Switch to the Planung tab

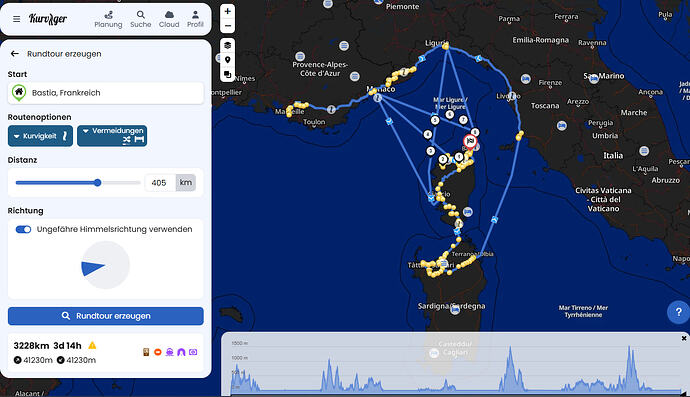(x=108, y=19)
